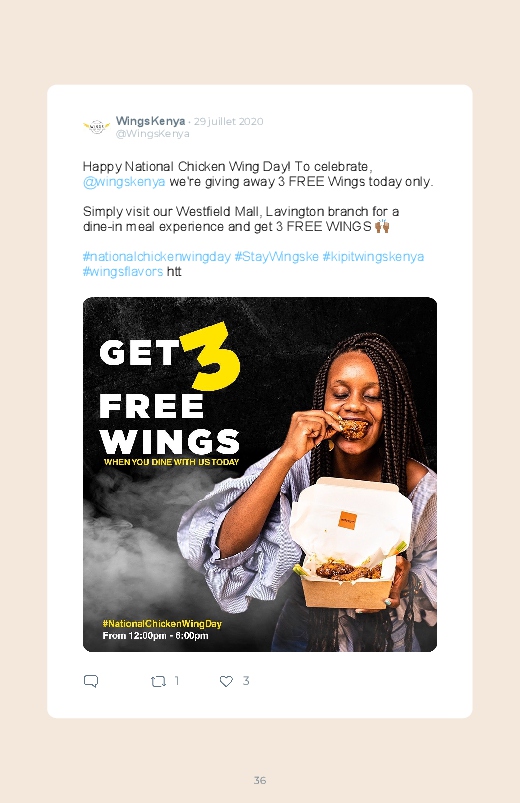Click the 29 juillet 2020 date
520x803 pixels.
228,121
